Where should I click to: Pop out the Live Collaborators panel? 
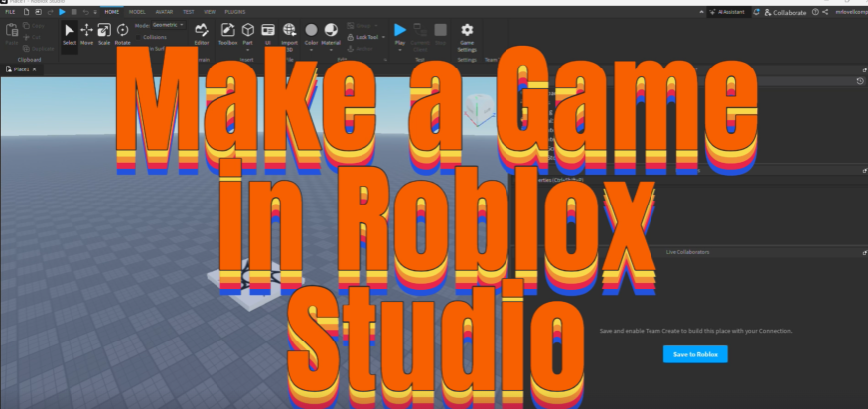[x=865, y=252]
